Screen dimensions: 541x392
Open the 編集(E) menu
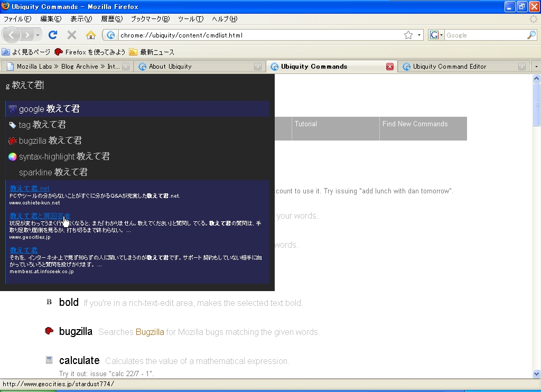pos(51,19)
